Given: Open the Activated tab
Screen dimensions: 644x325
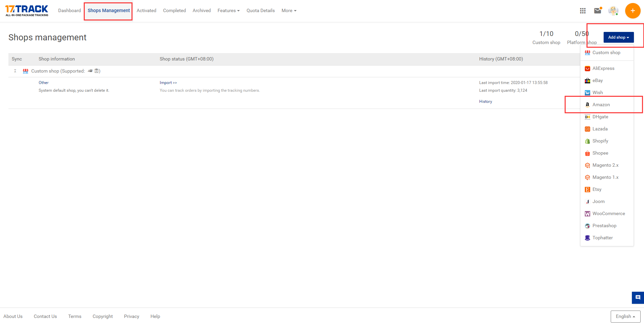Looking at the screenshot, I should tap(146, 11).
